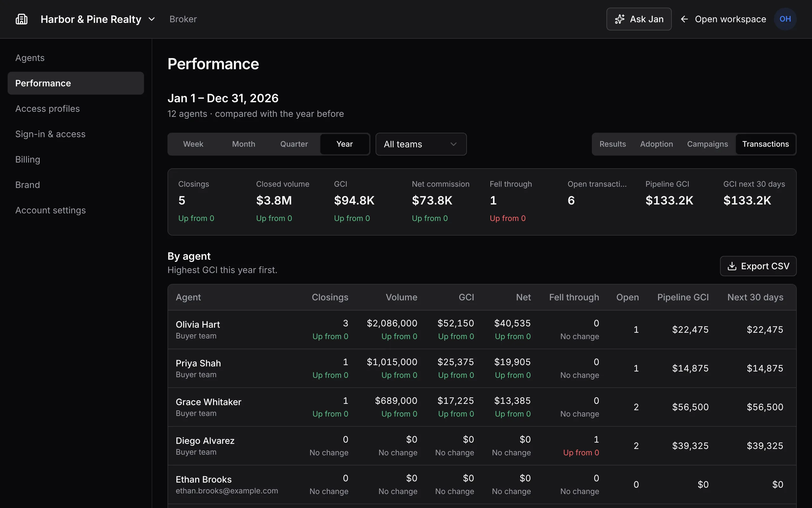Expand the Harbor & Pine Realty chevron
This screenshot has height=508, width=812.
tap(152, 19)
